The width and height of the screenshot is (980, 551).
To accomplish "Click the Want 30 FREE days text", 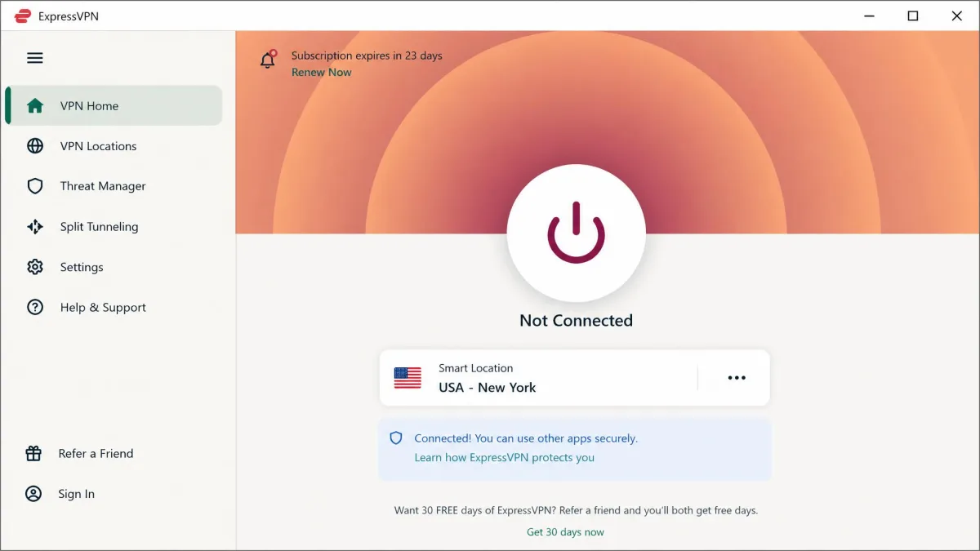I will [x=576, y=510].
